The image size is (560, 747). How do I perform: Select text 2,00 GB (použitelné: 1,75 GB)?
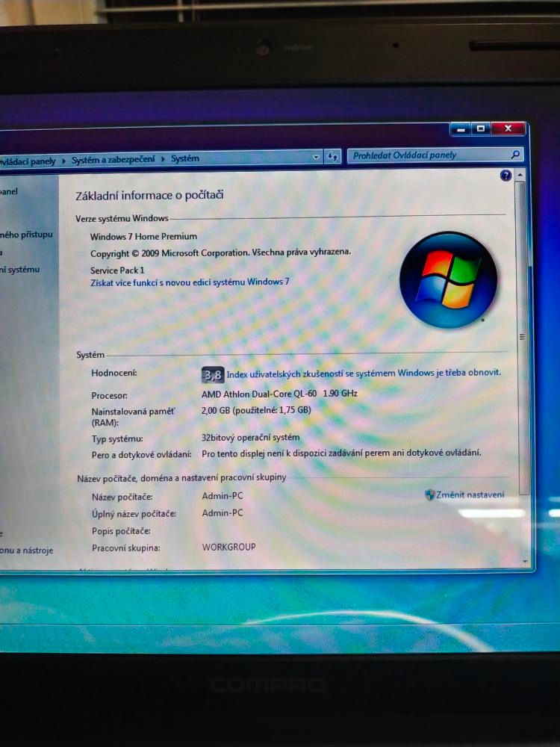coord(256,409)
